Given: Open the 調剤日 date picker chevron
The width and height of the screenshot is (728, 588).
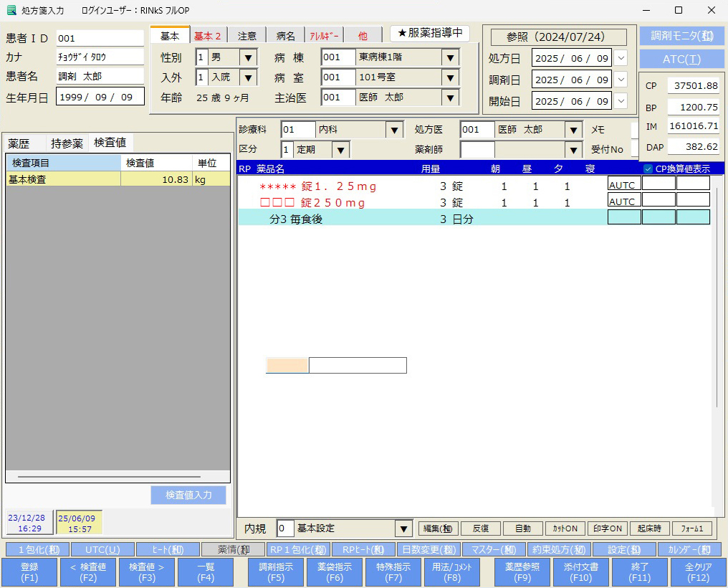Looking at the screenshot, I should coord(621,80).
